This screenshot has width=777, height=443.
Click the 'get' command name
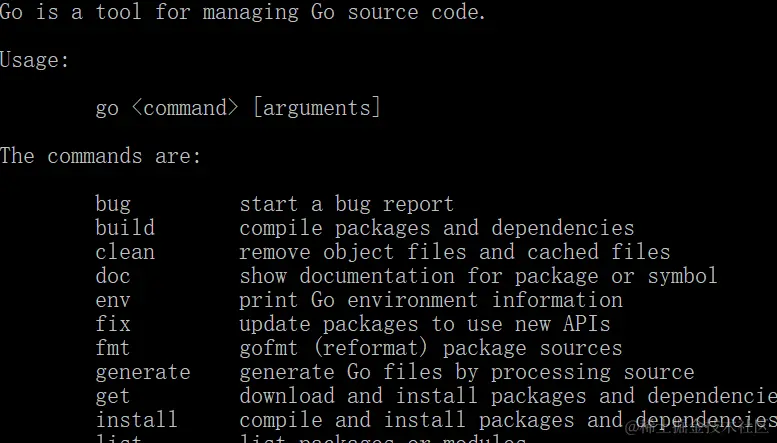pyautogui.click(x=113, y=396)
